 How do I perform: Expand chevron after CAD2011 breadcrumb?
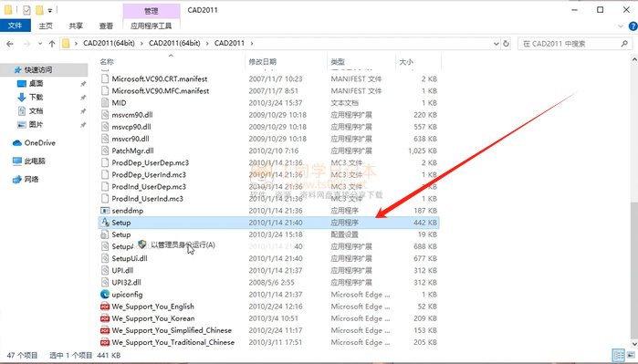(x=252, y=43)
